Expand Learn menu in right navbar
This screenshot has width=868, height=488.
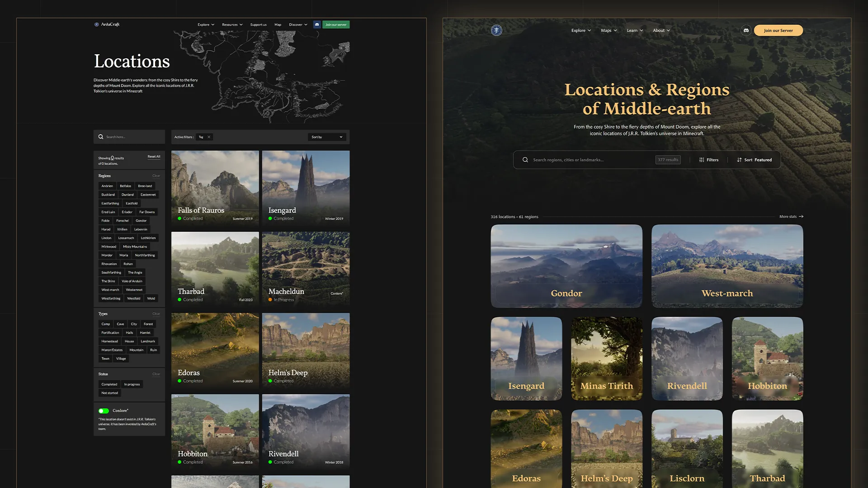coord(635,30)
